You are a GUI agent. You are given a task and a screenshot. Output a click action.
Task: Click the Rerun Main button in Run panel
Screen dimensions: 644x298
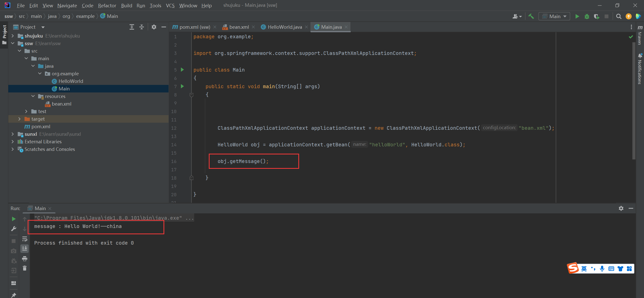[x=14, y=219]
